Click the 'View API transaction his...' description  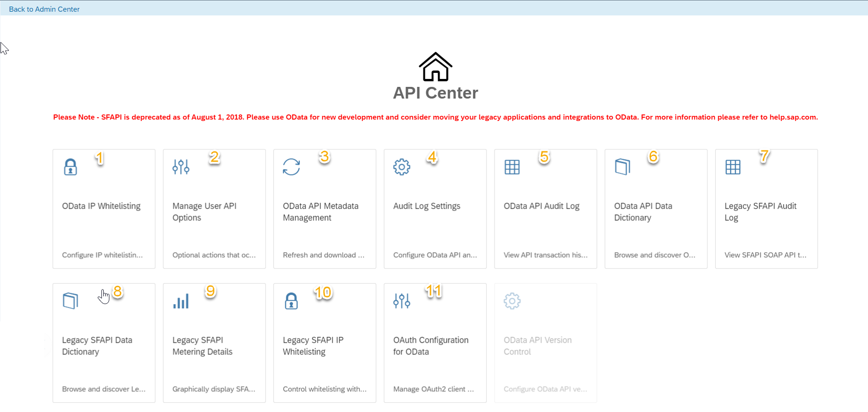(545, 255)
